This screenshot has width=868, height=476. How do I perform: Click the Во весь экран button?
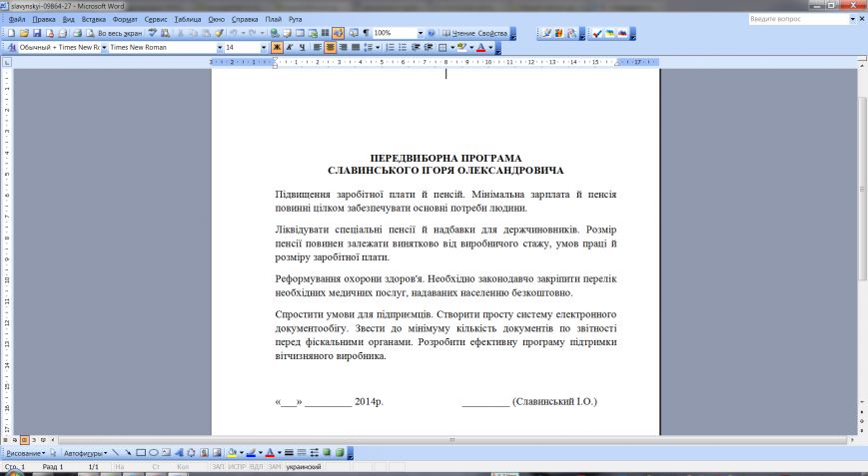[x=120, y=33]
